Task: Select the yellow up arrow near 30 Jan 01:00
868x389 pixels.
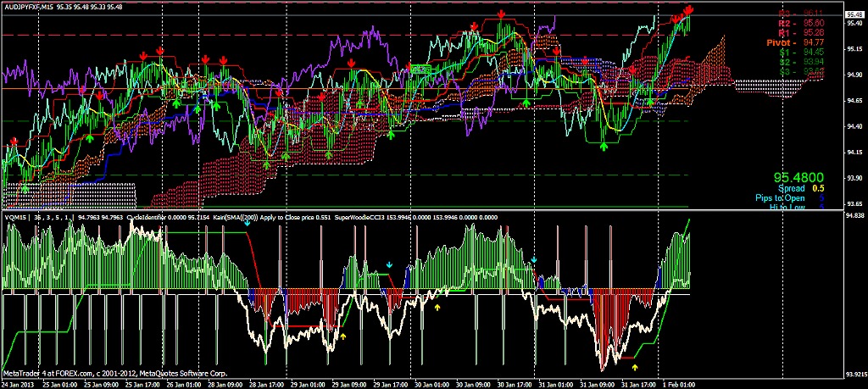Action: click(x=437, y=307)
